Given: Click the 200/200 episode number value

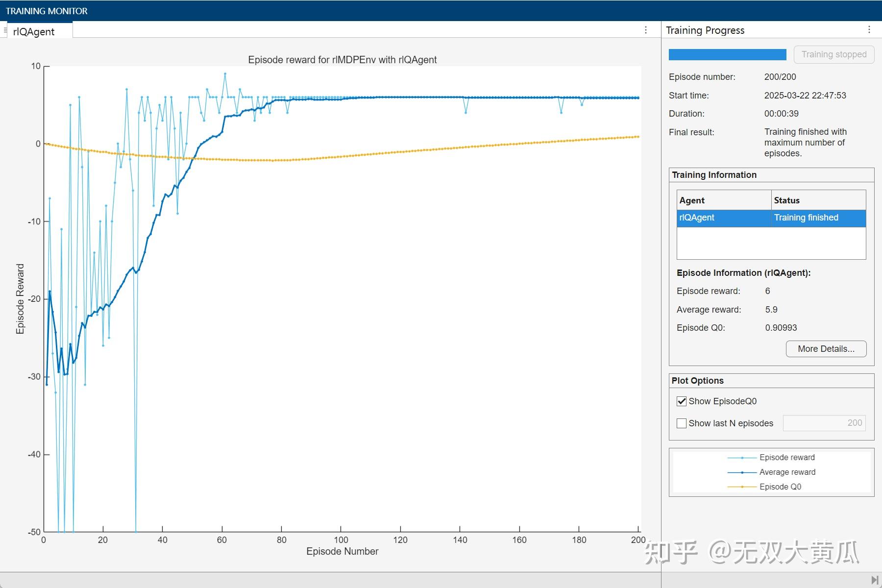Looking at the screenshot, I should pos(780,77).
